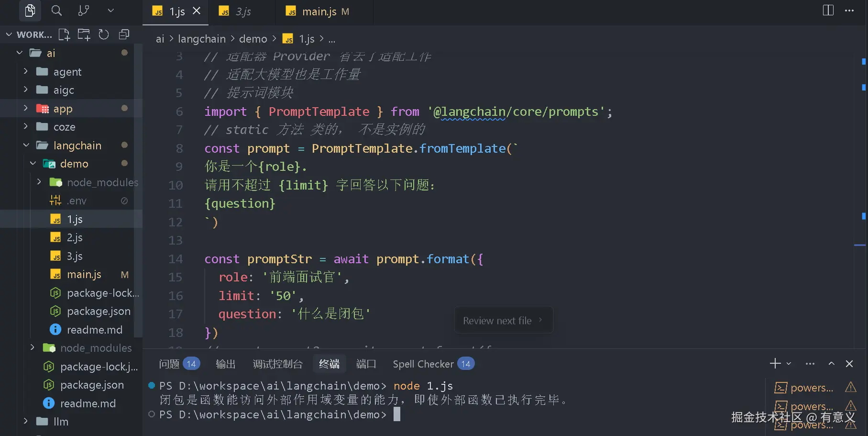Open the terminal launch profile dropdown
Image resolution: width=868 pixels, height=436 pixels.
pyautogui.click(x=789, y=364)
